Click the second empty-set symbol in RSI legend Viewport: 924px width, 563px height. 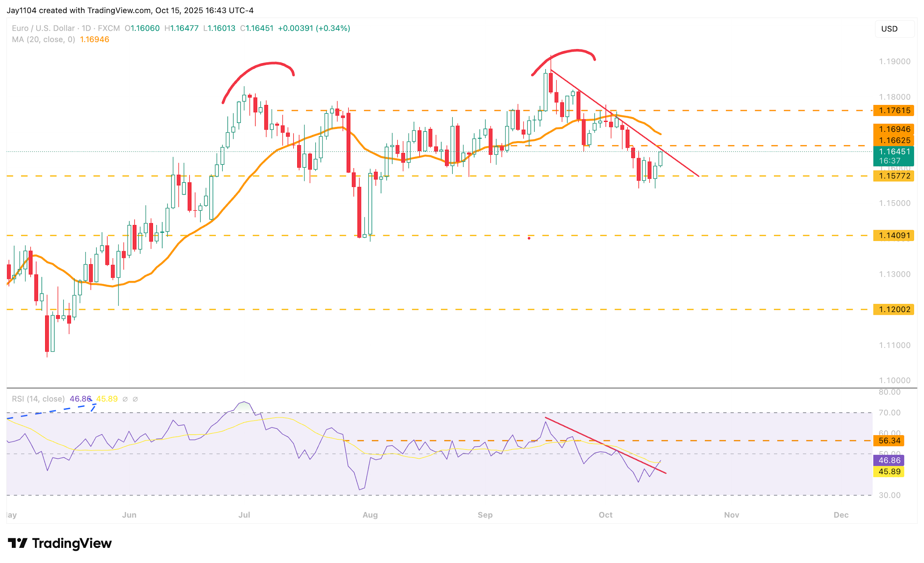coord(135,399)
